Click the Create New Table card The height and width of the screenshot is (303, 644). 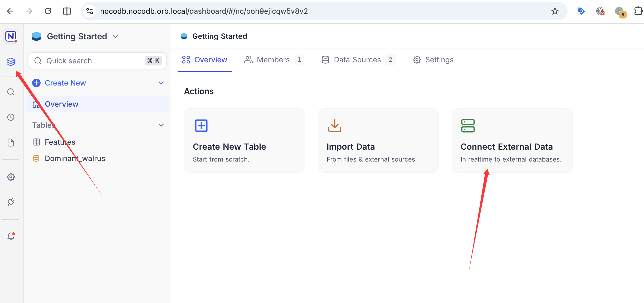tap(244, 140)
